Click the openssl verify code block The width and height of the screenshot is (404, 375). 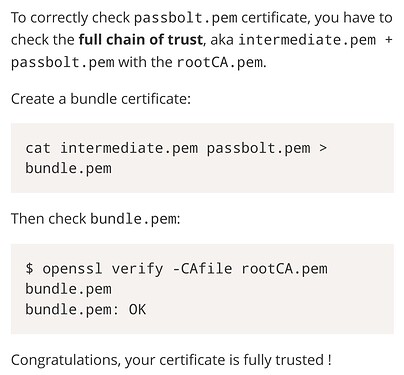tap(202, 289)
